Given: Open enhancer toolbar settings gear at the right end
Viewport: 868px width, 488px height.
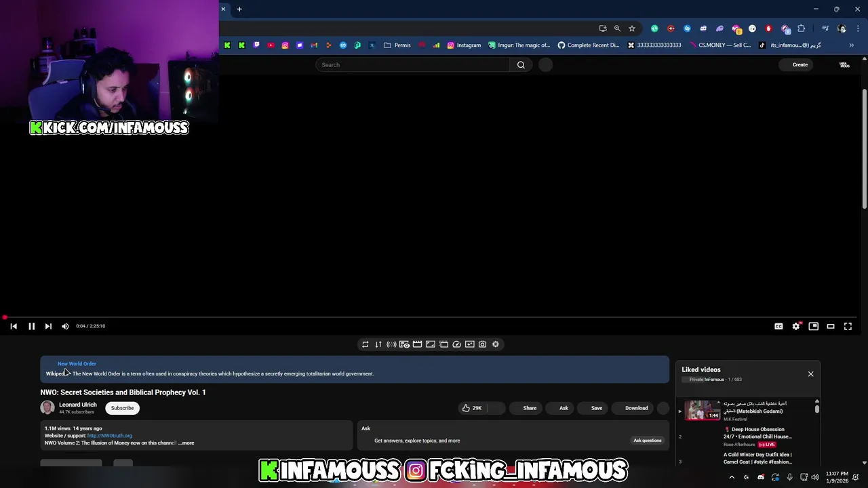Looking at the screenshot, I should [496, 344].
